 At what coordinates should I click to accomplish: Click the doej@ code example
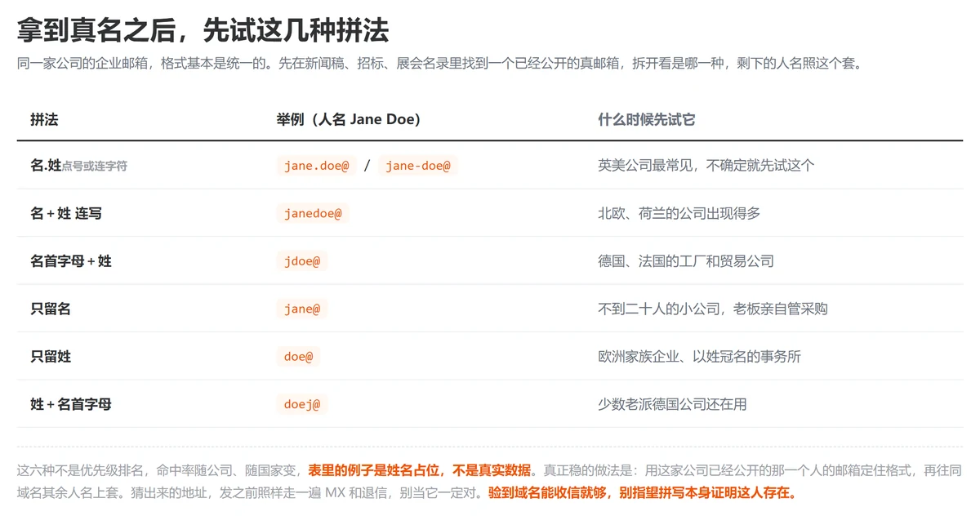pyautogui.click(x=302, y=404)
